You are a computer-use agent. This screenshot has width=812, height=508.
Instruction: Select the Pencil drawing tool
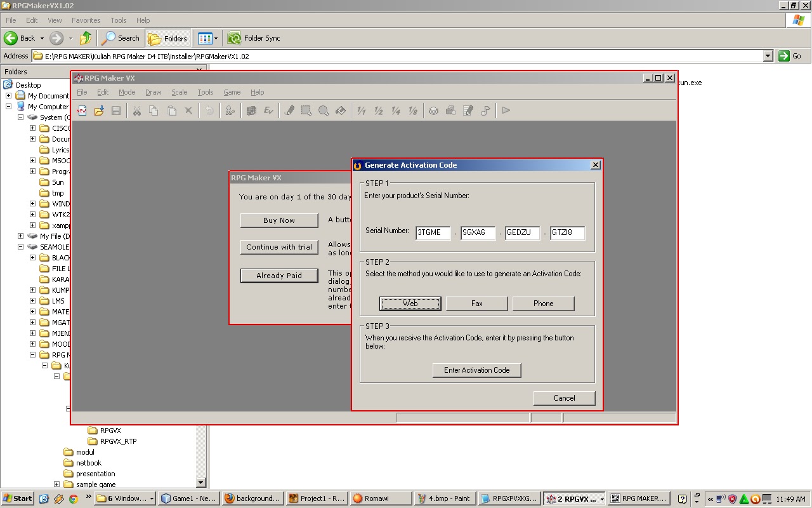(289, 110)
